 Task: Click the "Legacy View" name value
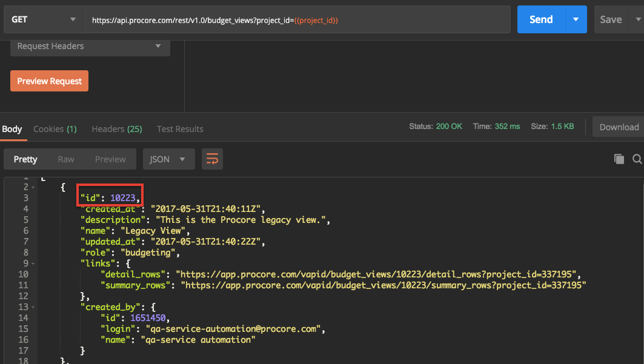click(153, 231)
